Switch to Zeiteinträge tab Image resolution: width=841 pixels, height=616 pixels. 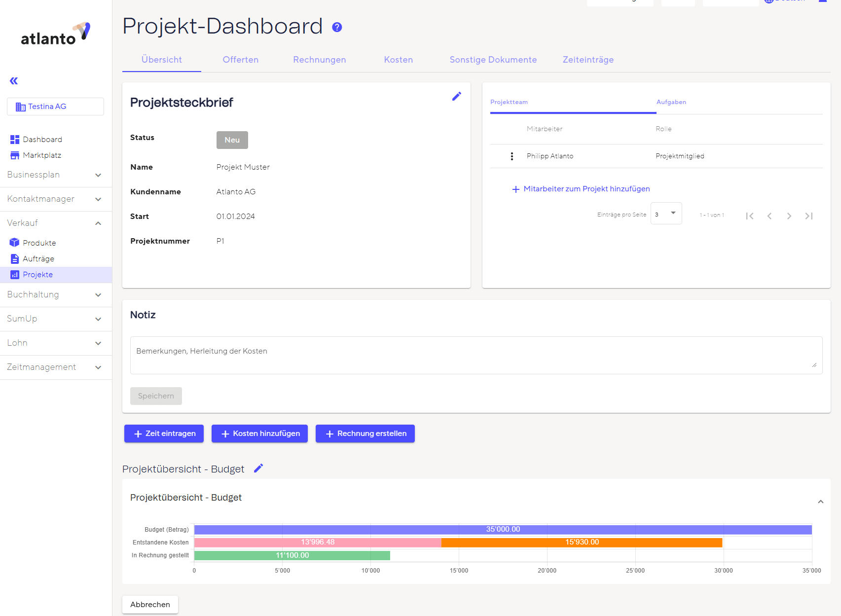click(x=588, y=60)
